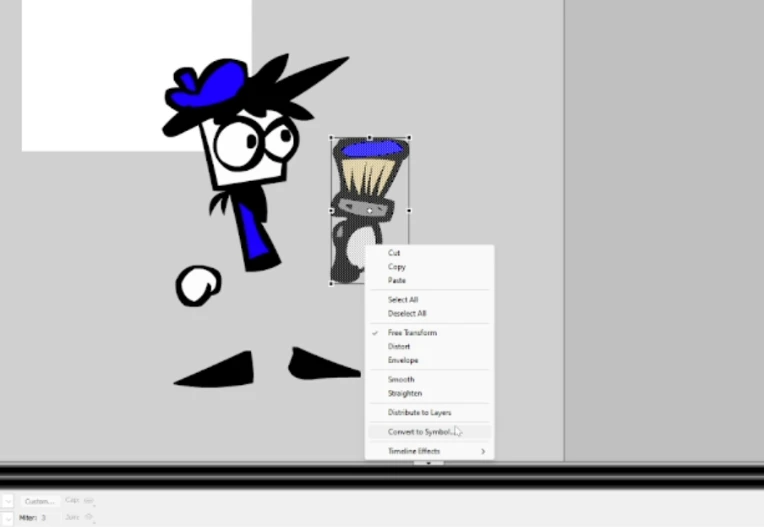The image size is (764, 527).
Task: Choose Copy from the context menu
Action: tap(429, 266)
